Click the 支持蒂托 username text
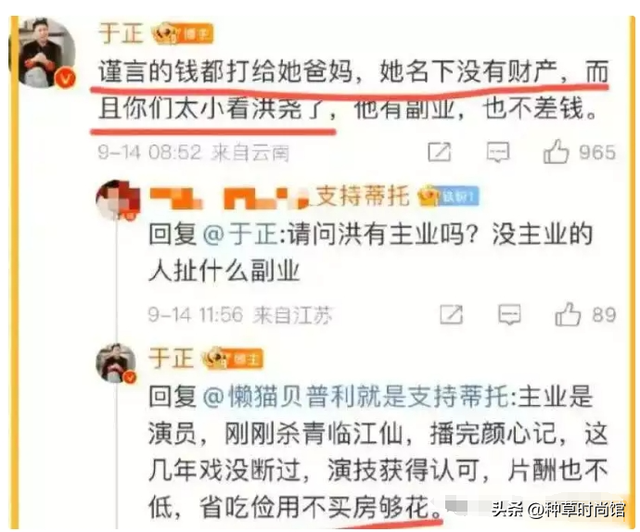This screenshot has width=640, height=532. pyautogui.click(x=363, y=196)
